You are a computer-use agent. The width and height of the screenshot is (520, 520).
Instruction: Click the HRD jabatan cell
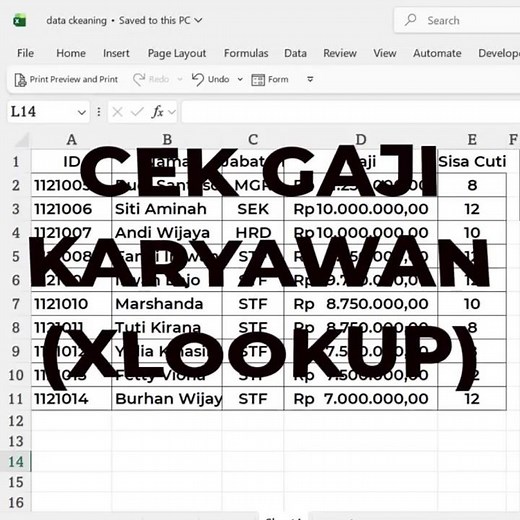(253, 233)
